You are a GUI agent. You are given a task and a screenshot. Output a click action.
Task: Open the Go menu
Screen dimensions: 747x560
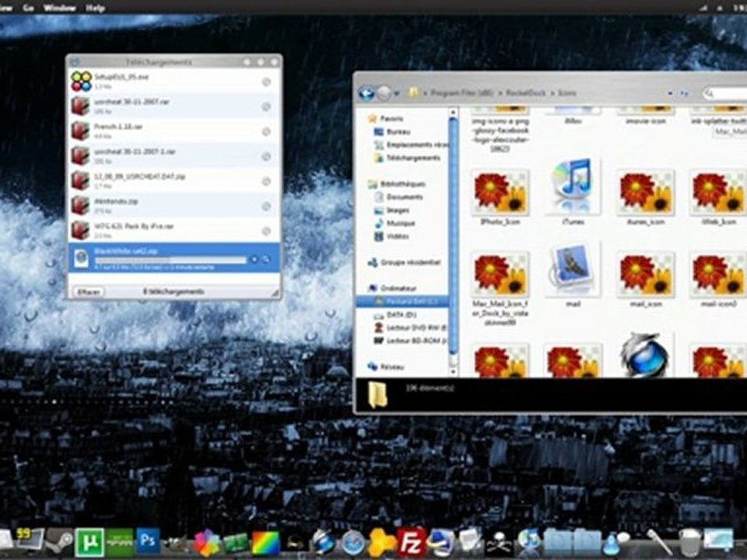28,8
